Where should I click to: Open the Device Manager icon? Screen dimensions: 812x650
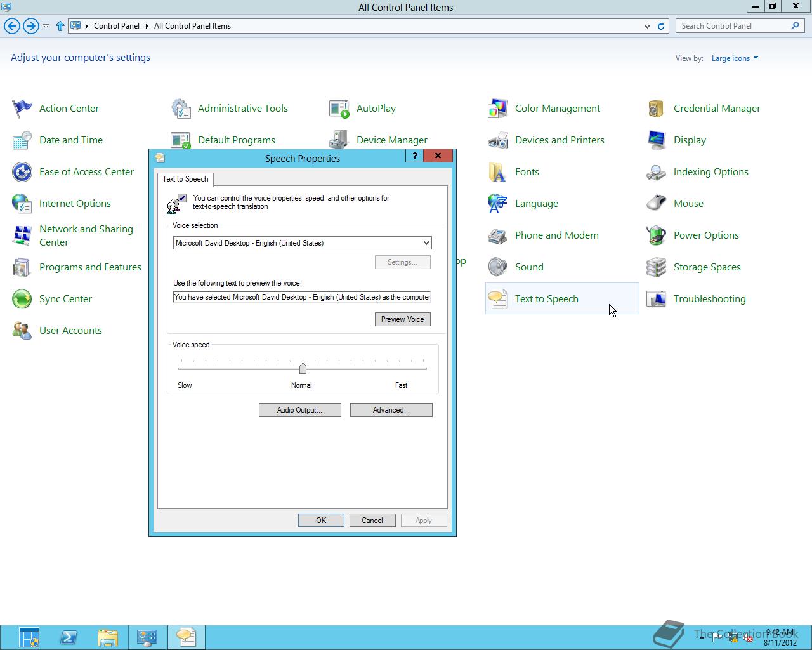(339, 140)
